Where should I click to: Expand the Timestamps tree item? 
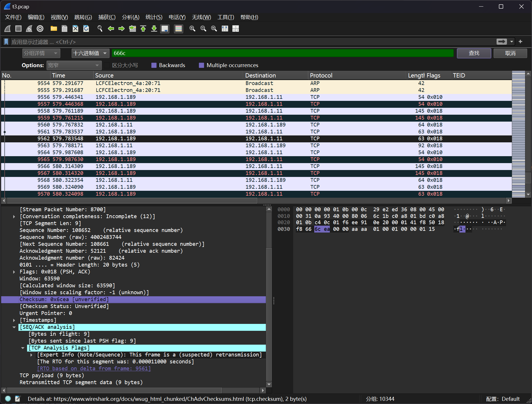pos(14,320)
